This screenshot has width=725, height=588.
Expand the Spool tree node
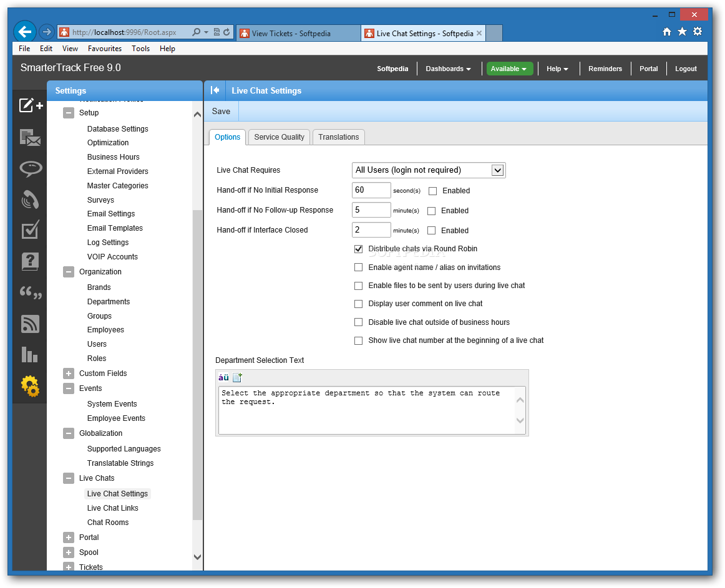(69, 552)
